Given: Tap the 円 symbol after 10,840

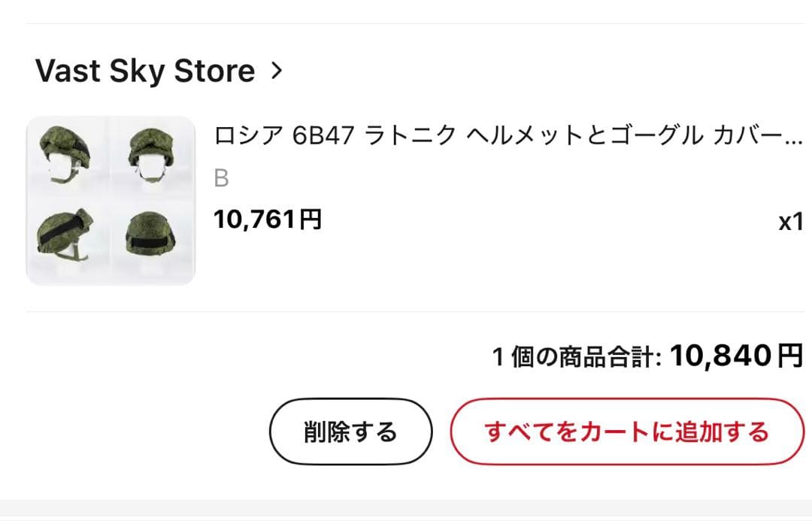Looking at the screenshot, I should [789, 356].
